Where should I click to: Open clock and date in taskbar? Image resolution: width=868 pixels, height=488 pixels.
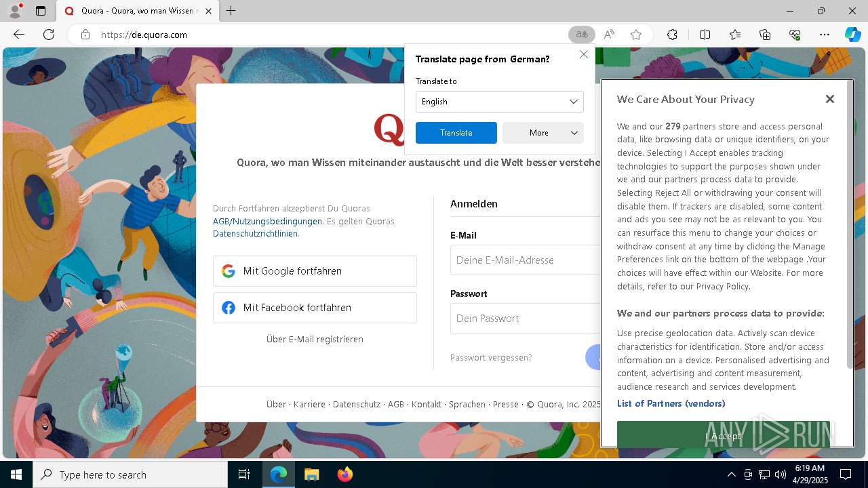[810, 474]
